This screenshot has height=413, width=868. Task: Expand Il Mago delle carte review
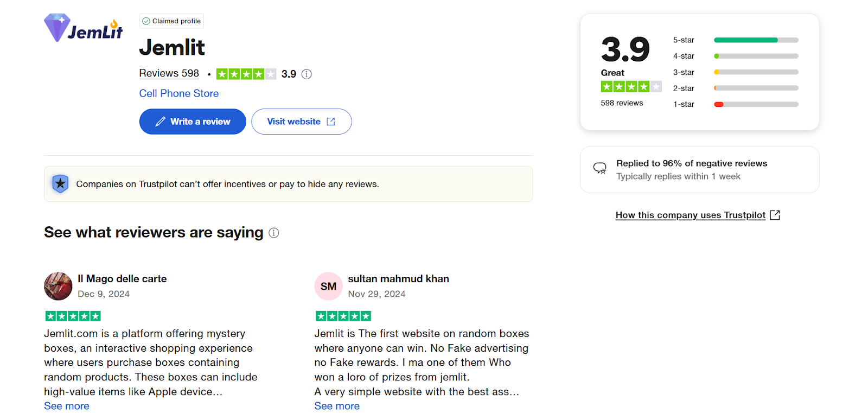(x=67, y=406)
